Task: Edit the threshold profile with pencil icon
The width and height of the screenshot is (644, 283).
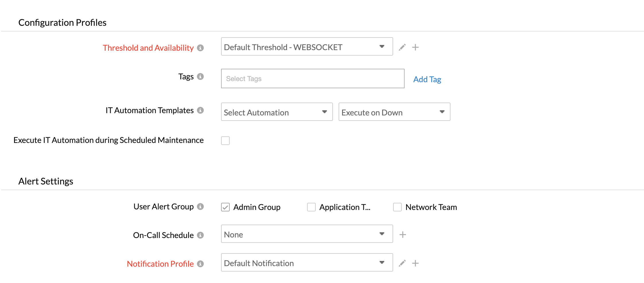Action: (402, 47)
